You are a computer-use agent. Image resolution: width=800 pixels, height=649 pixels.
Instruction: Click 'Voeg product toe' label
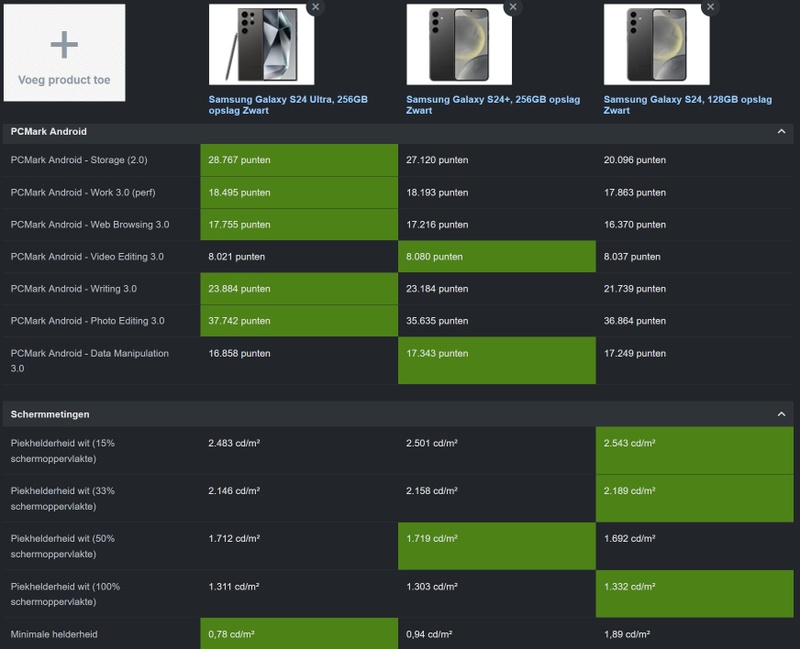pos(64,80)
